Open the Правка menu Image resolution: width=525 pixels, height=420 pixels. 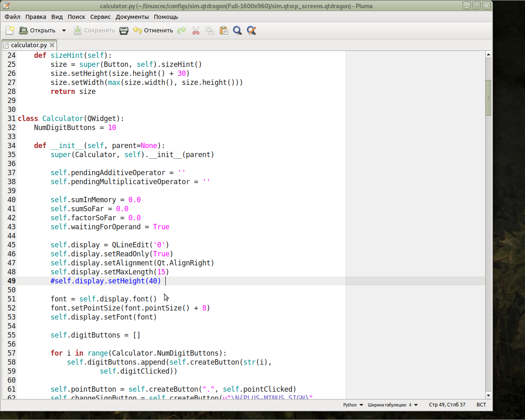(36, 17)
